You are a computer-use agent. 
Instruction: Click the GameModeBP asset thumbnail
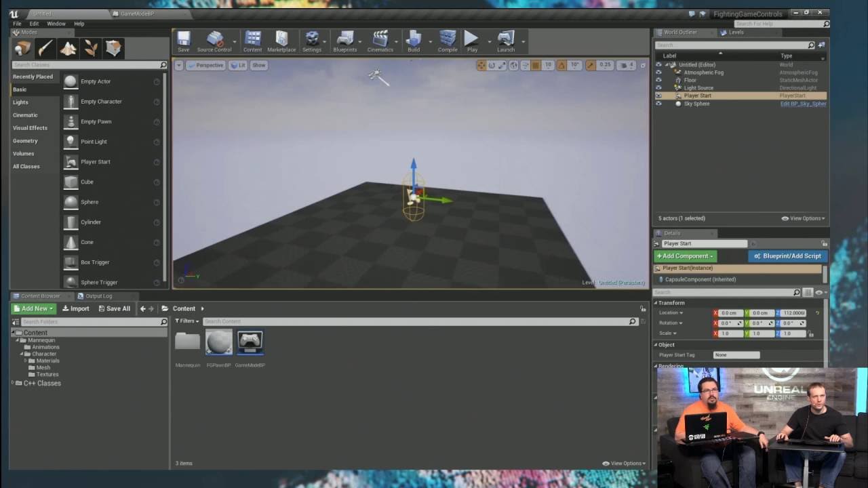(250, 342)
